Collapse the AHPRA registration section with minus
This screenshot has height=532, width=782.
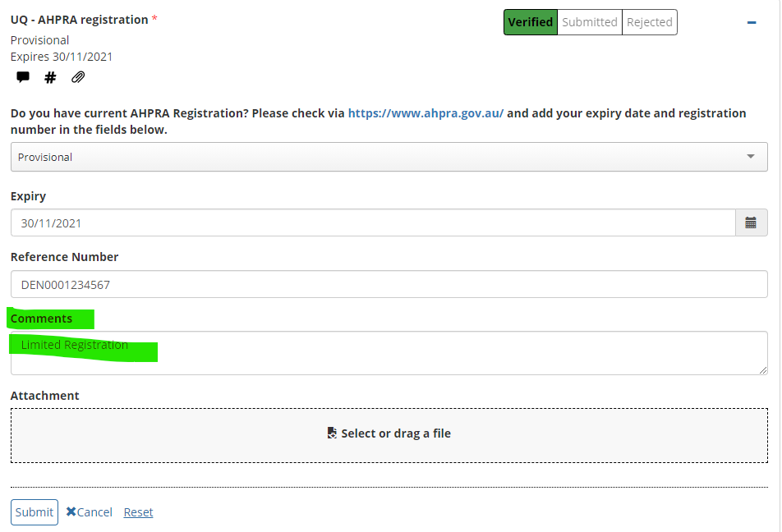click(x=751, y=23)
